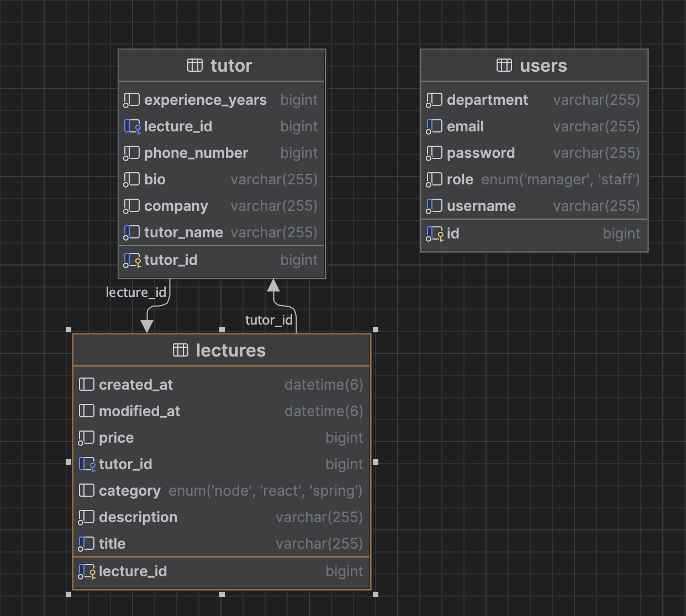Click the lecture_id relationship arrow label
Viewport: 686px width, 616px height.
[x=136, y=293]
